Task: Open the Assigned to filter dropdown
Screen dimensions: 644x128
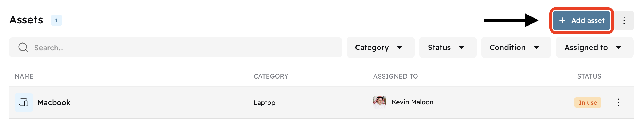Action: pyautogui.click(x=594, y=48)
